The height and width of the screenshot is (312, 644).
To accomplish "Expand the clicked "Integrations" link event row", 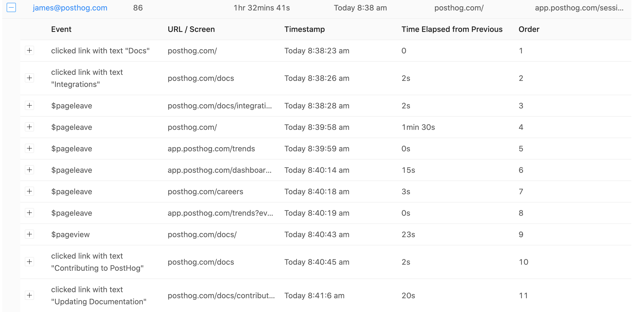I will click(x=29, y=78).
